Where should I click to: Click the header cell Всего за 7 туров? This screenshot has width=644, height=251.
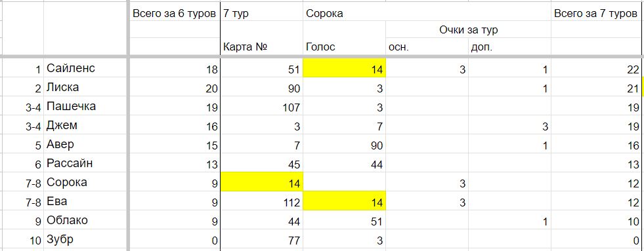(596, 14)
